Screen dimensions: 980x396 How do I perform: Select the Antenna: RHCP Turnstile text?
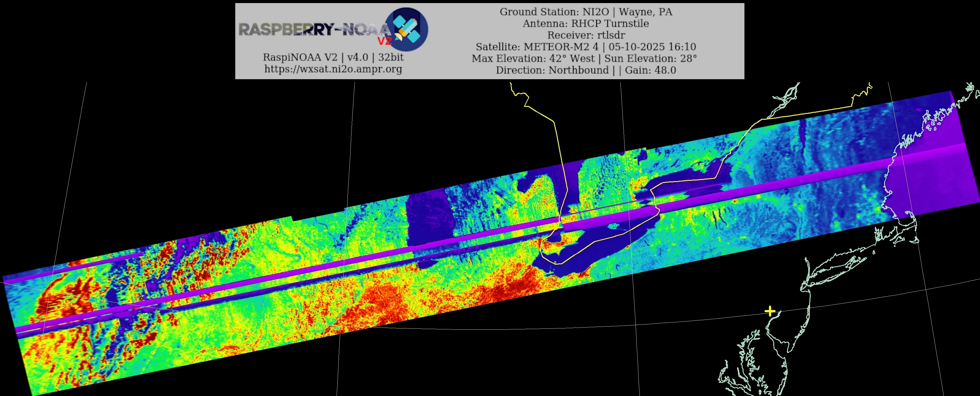pyautogui.click(x=586, y=24)
